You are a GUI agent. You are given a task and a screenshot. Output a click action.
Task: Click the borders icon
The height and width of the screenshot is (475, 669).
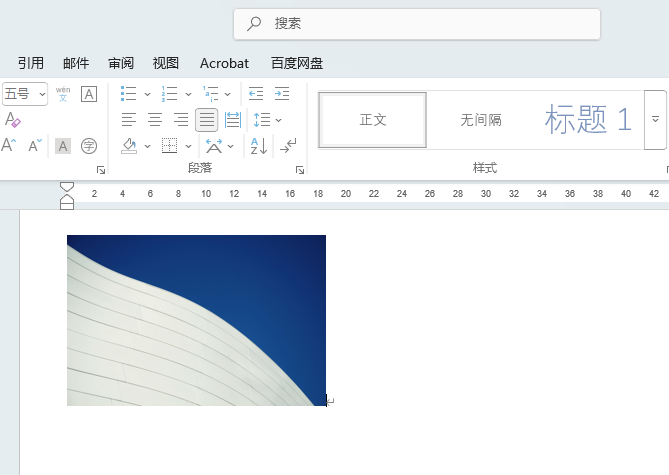point(169,146)
